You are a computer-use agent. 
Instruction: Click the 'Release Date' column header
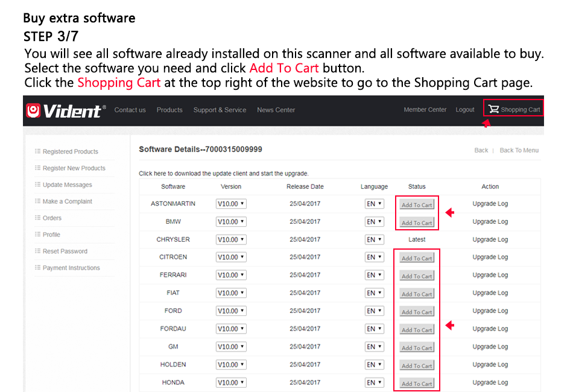click(x=305, y=187)
